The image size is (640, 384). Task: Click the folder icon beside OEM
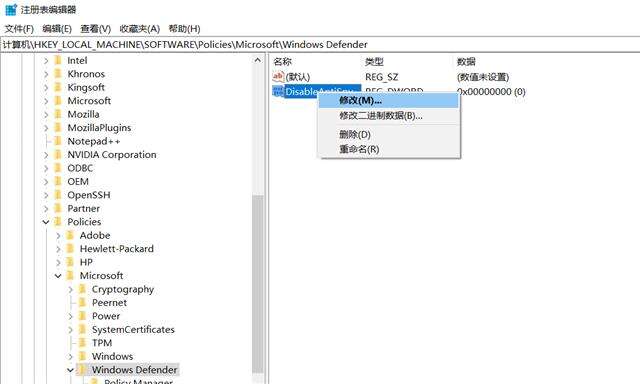(x=58, y=182)
